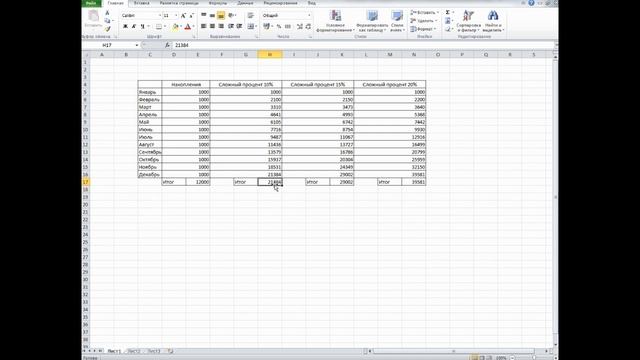Open the font color arrow dropdown
Image resolution: width=640 pixels, height=360 pixels.
[193, 27]
